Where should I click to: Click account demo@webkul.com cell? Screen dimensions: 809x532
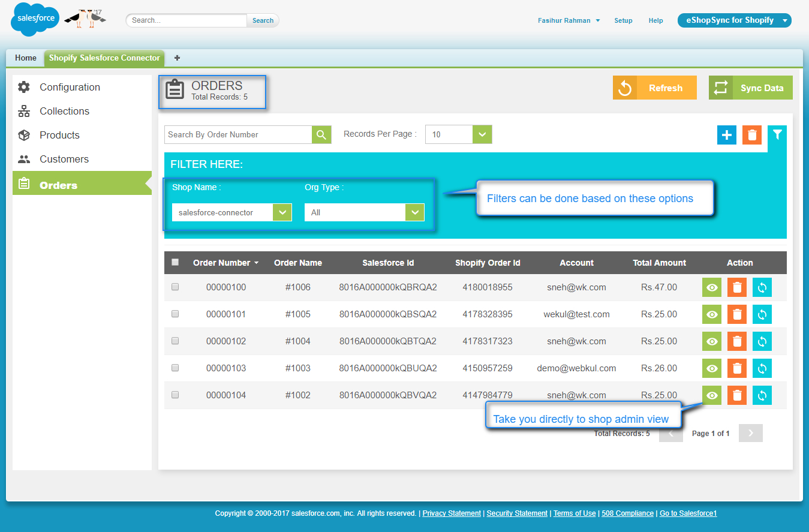coord(576,368)
